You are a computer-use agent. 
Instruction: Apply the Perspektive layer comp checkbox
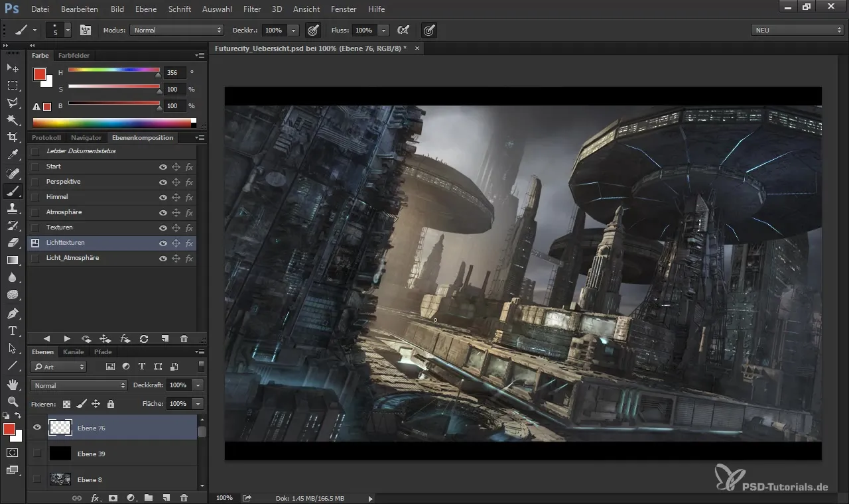35,182
